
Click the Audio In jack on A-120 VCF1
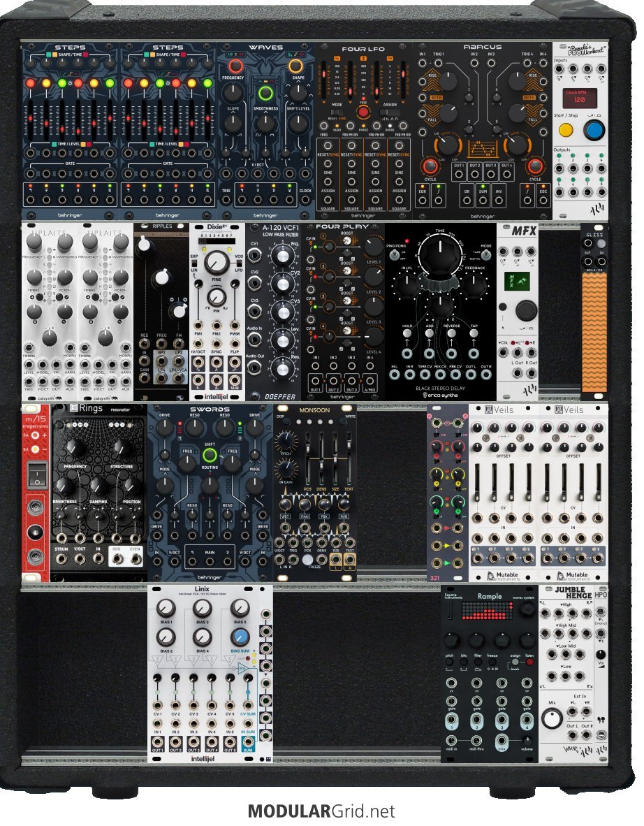(255, 339)
